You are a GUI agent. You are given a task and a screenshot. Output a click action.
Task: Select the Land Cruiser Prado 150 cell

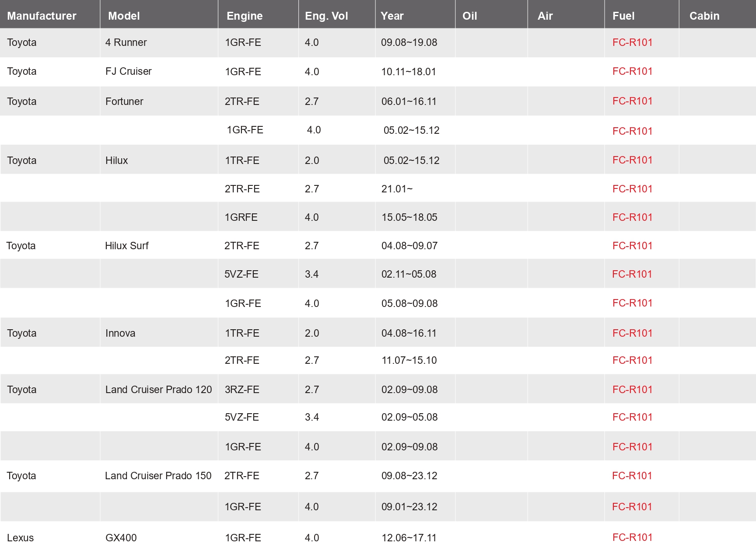(x=158, y=476)
